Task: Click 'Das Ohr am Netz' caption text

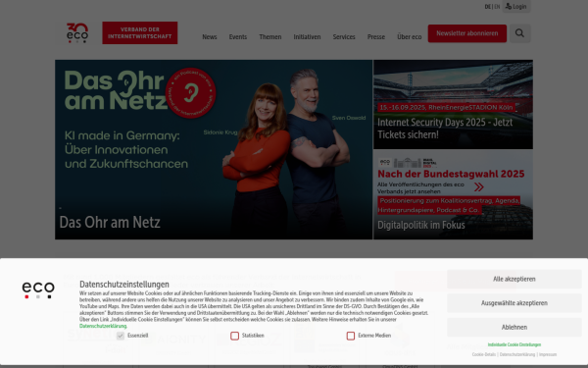Action: pyautogui.click(x=110, y=223)
